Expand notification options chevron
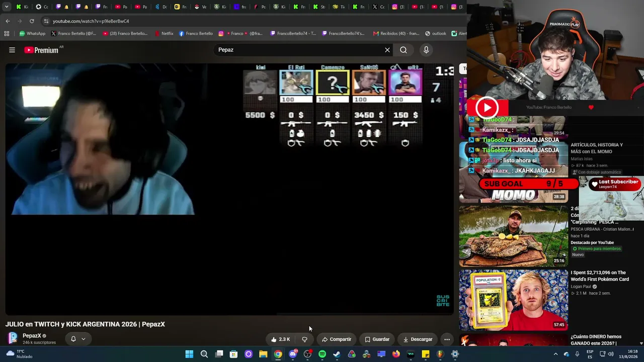 coord(84,339)
